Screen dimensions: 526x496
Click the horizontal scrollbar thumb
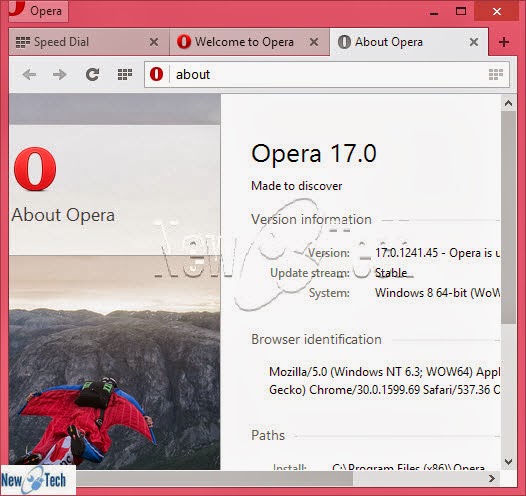(x=215, y=478)
